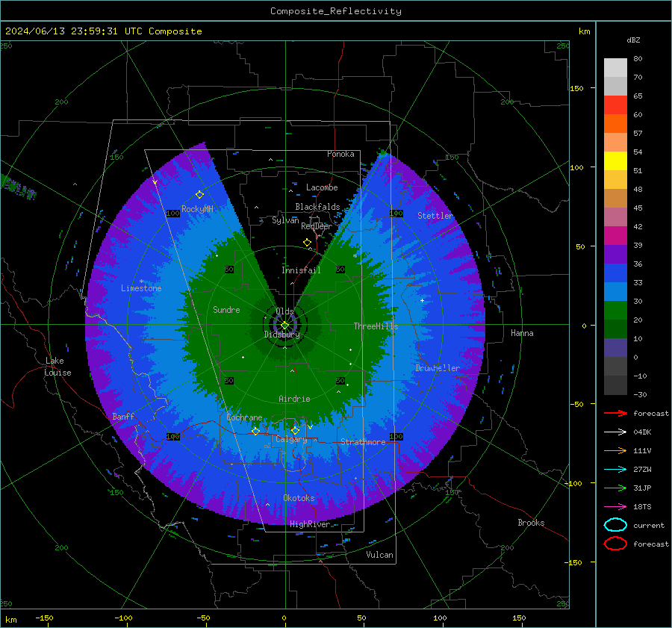The width and height of the screenshot is (672, 628).
Task: Click the 'current' legend label
Action: pos(649,525)
